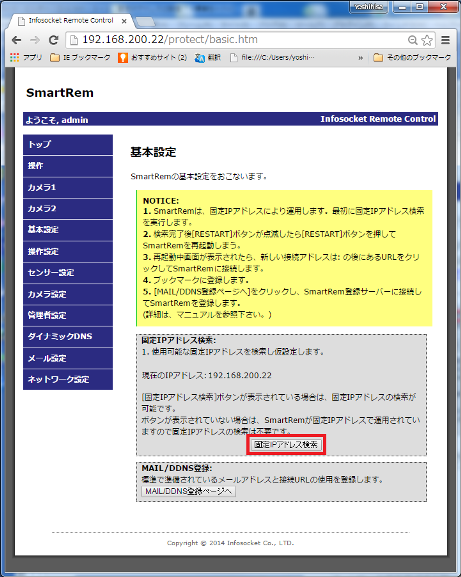Open カメラ1 in the sidebar
Screen dimensions: 461x577
point(68,187)
